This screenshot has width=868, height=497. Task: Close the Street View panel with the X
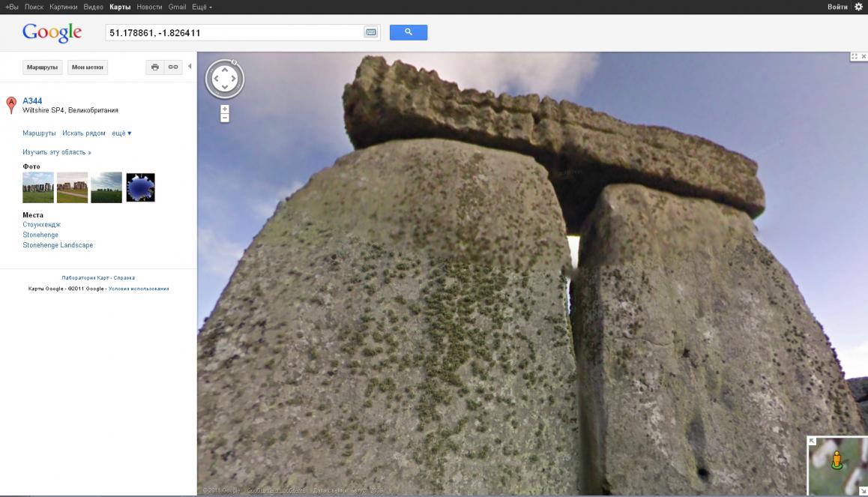click(863, 56)
